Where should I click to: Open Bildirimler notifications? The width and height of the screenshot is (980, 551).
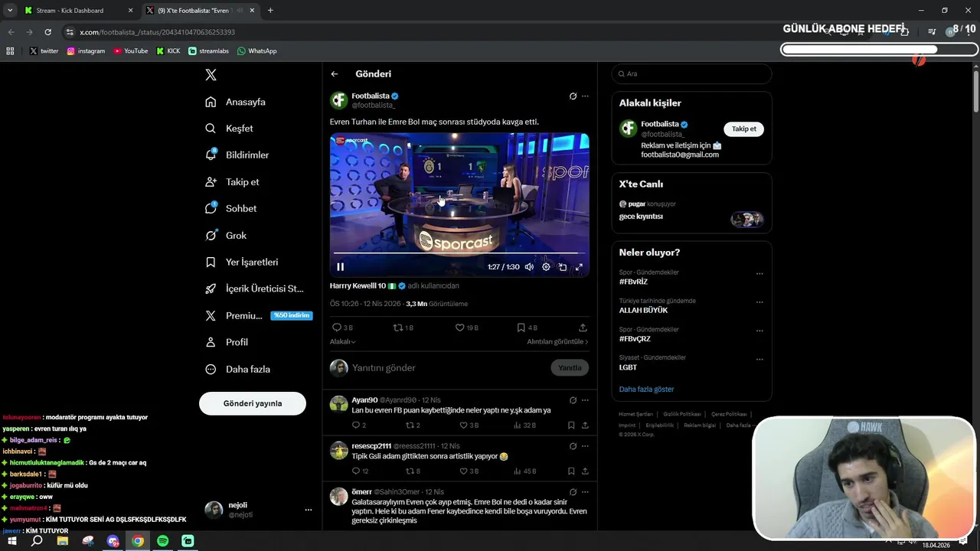237,155
